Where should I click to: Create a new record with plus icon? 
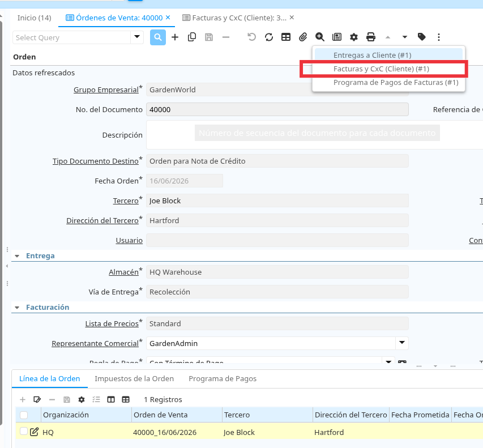pos(175,37)
